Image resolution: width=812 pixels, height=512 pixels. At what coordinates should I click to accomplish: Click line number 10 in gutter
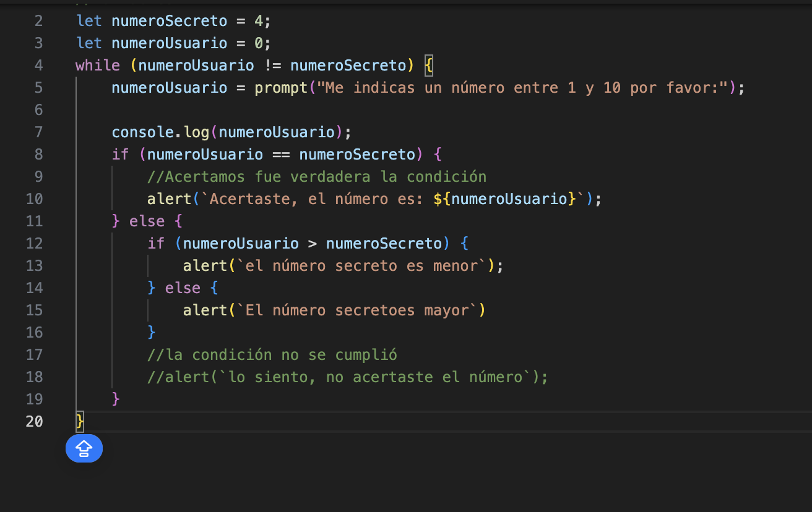[34, 199]
